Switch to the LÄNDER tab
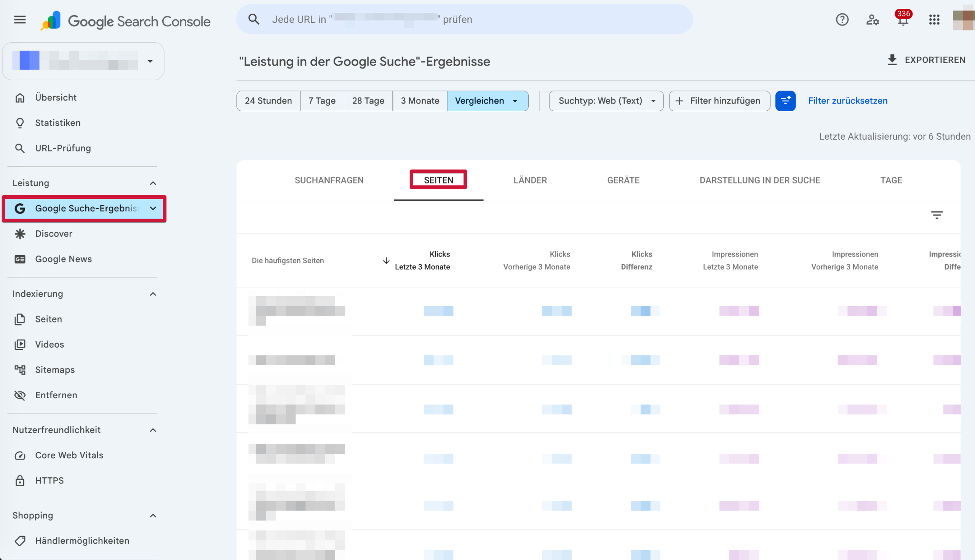975x560 pixels. point(530,180)
